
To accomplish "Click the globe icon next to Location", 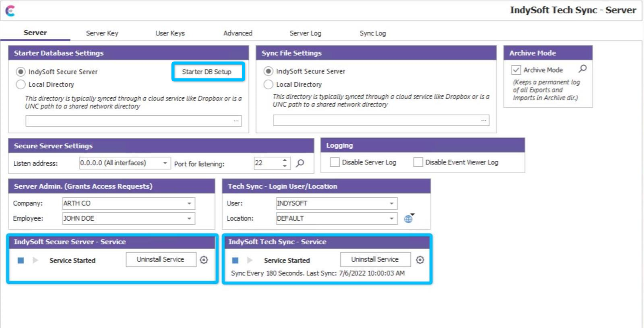I will coord(409,219).
